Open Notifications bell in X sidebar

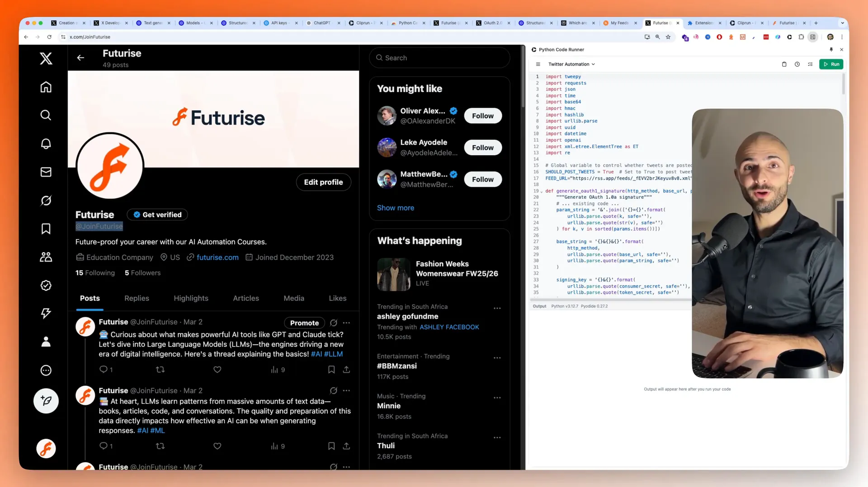(46, 144)
